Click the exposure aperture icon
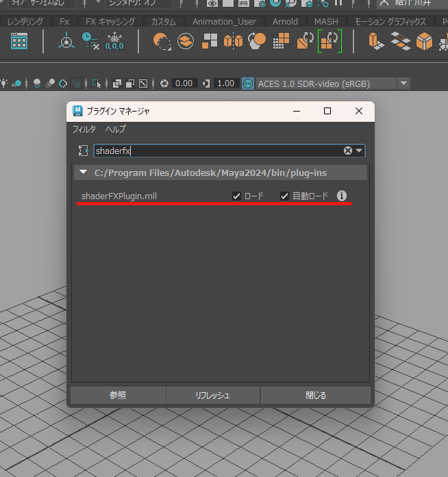Image resolution: width=448 pixels, height=477 pixels. pos(164,83)
